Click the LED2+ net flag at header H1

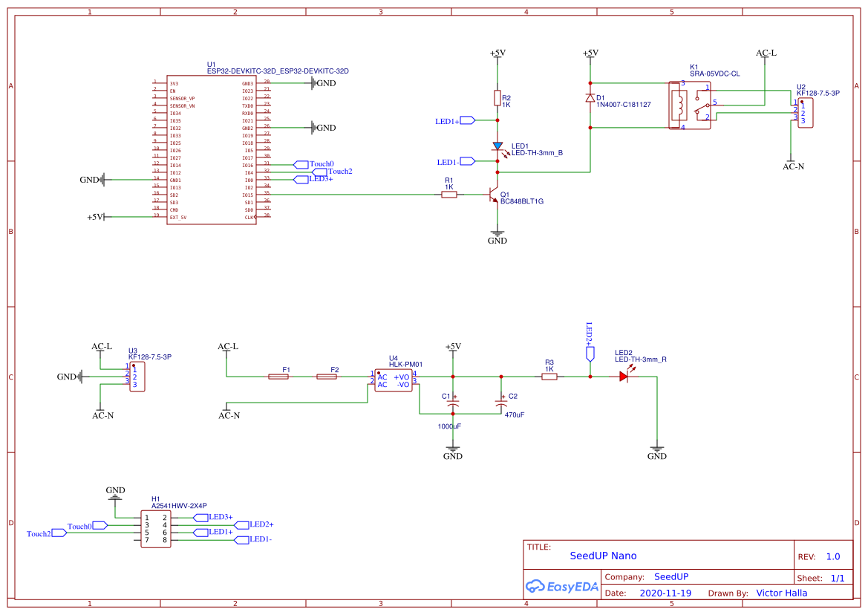pos(242,525)
